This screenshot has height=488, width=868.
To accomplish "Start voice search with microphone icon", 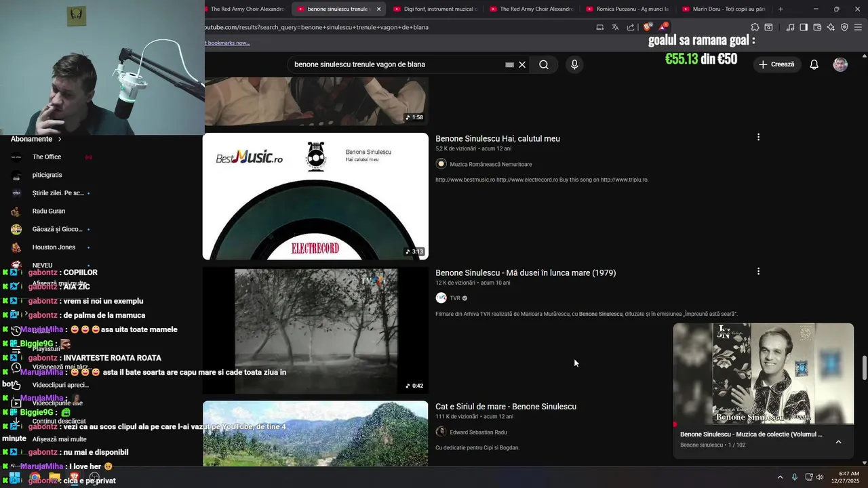I will [x=574, y=64].
